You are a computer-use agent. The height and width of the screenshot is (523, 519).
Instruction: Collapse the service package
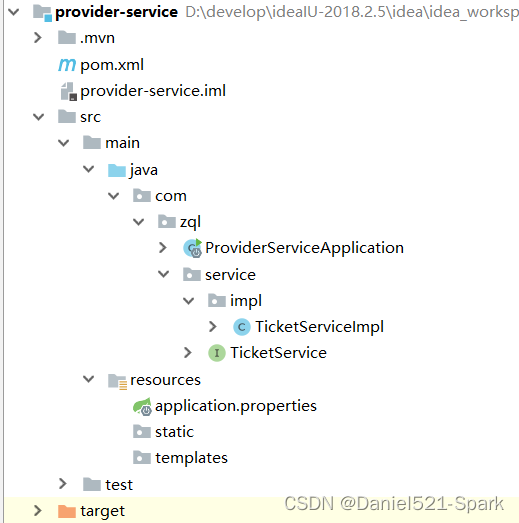(163, 274)
